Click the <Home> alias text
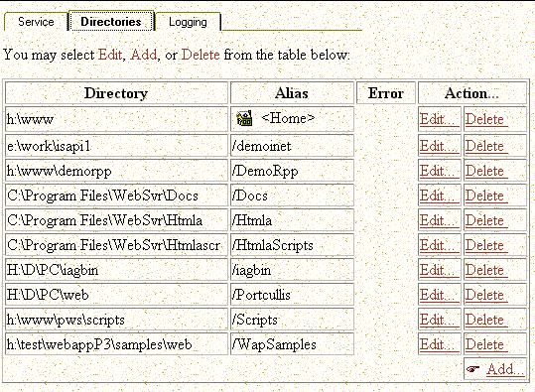This screenshot has height=392, width=535. click(x=288, y=118)
